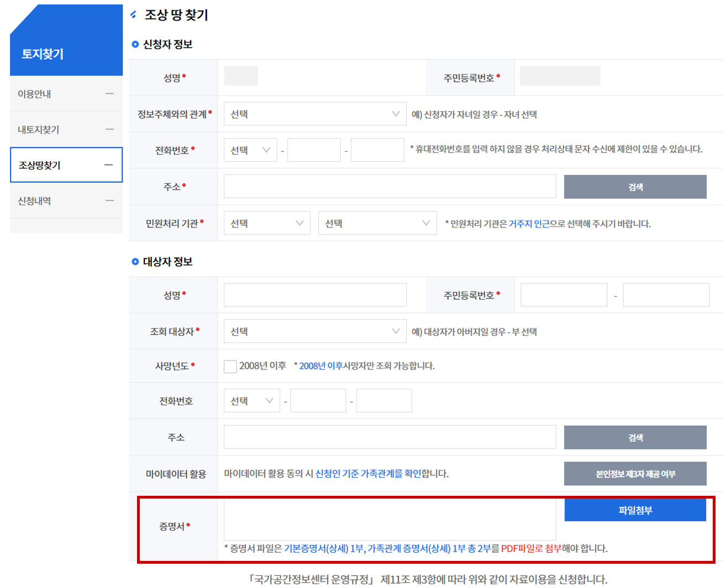Viewport: 726px width, 588px height.
Task: Open the 조회 대상자 dropdown
Action: point(314,331)
